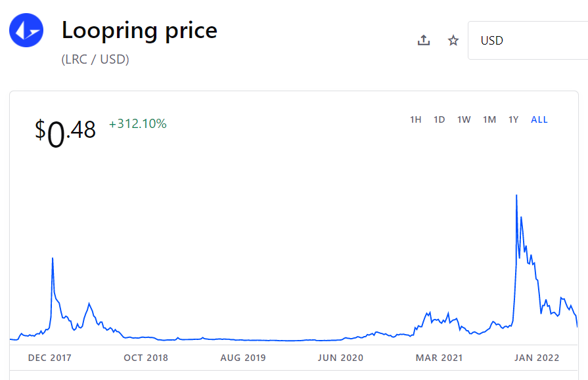
Task: Click the +312.10% price change
Action: [x=138, y=123]
